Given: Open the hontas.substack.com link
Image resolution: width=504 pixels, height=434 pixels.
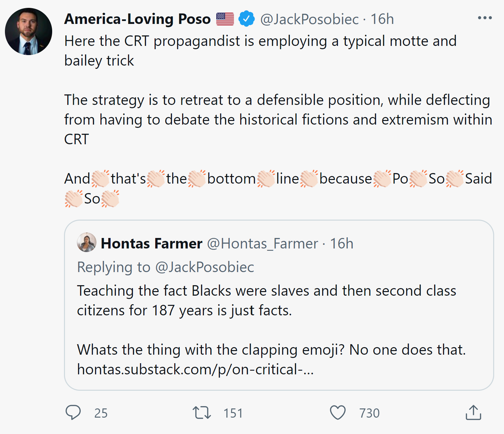Looking at the screenshot, I should coord(196,369).
